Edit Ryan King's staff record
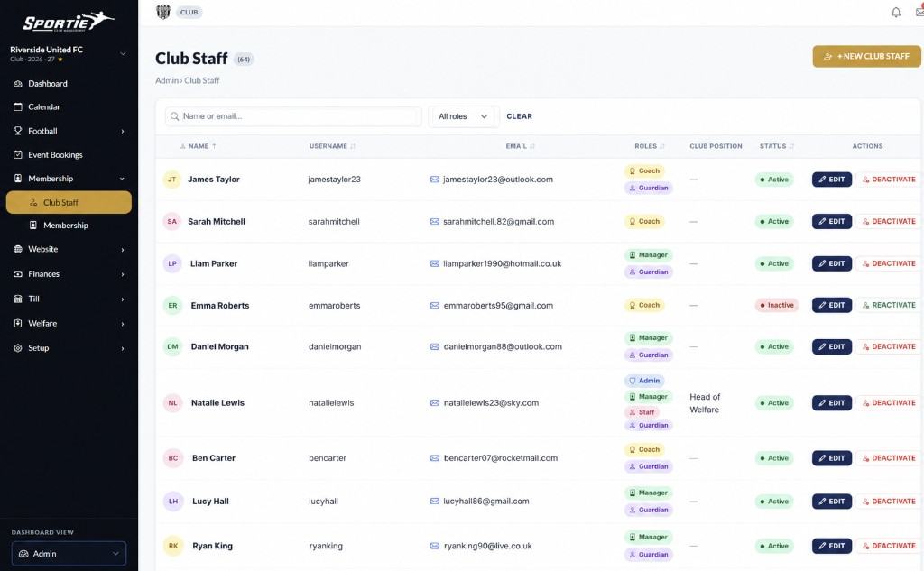The height and width of the screenshot is (571, 924). coord(831,546)
